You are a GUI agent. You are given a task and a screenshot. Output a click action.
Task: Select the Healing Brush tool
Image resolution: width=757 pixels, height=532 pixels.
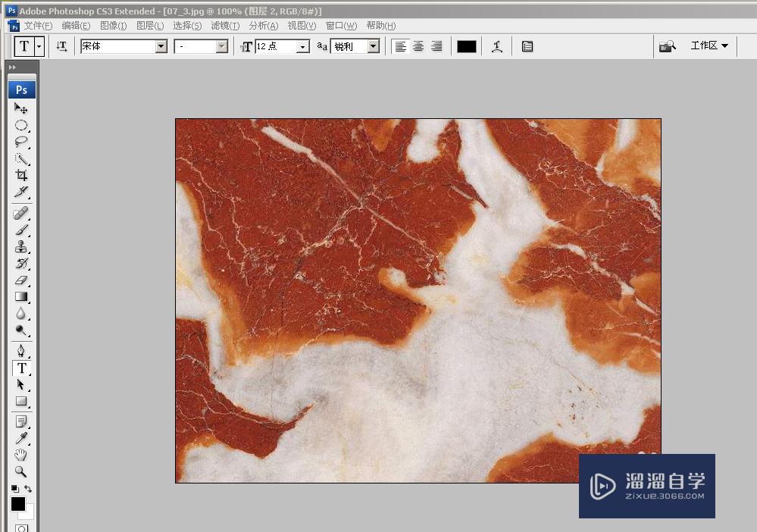[x=20, y=213]
